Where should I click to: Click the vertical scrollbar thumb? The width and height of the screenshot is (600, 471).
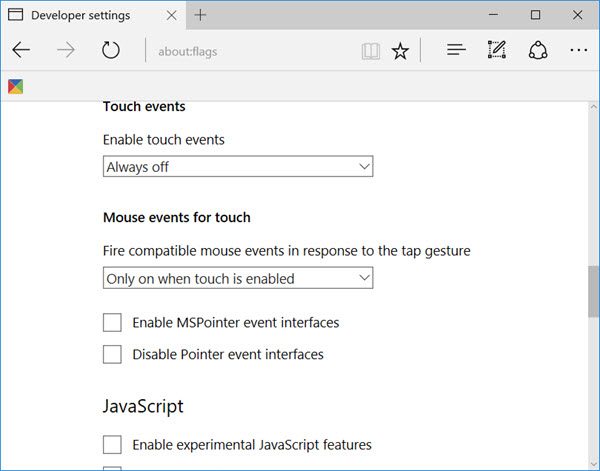(593, 291)
